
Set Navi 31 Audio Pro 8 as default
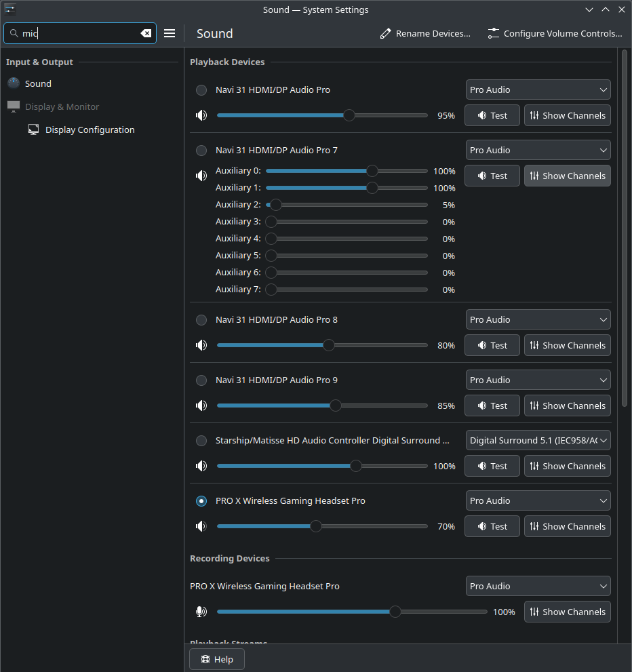201,320
